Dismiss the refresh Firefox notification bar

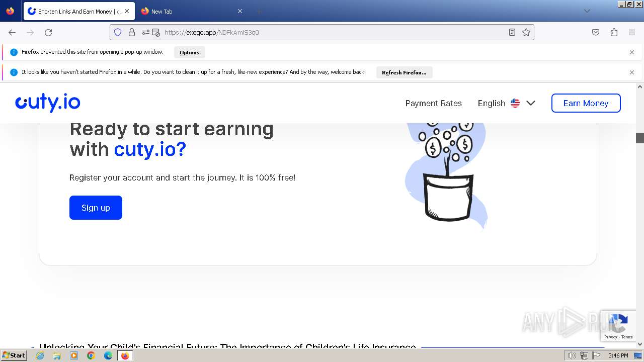(632, 72)
